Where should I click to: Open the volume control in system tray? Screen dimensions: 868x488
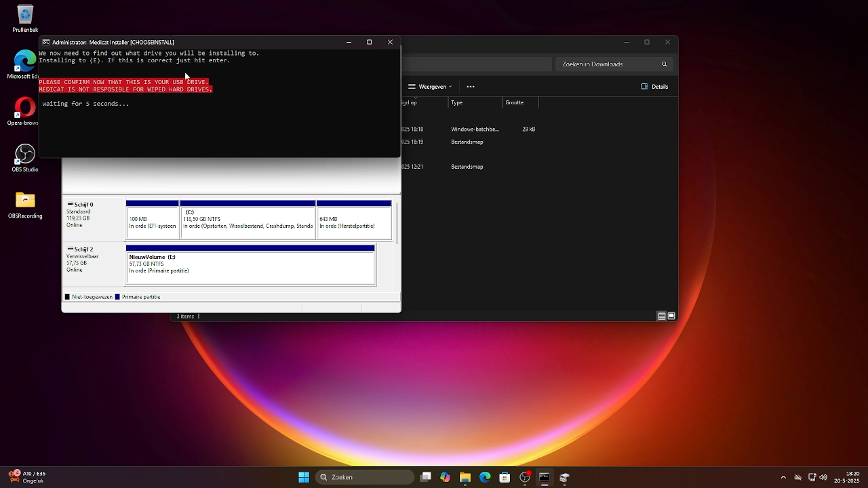click(x=823, y=477)
